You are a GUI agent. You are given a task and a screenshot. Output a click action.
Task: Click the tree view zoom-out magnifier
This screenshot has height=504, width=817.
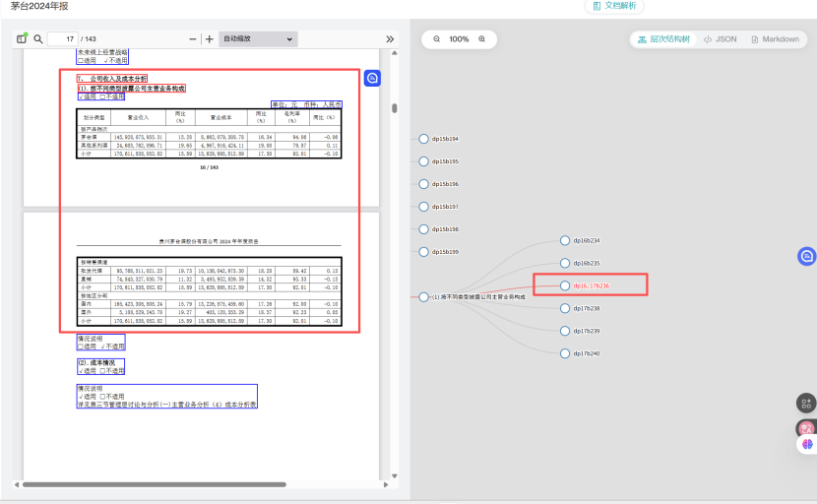coord(437,39)
